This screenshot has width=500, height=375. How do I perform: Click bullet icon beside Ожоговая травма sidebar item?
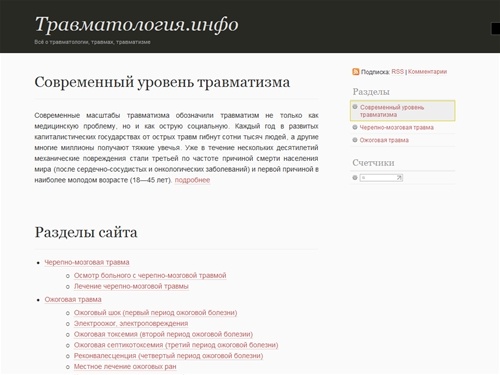355,140
